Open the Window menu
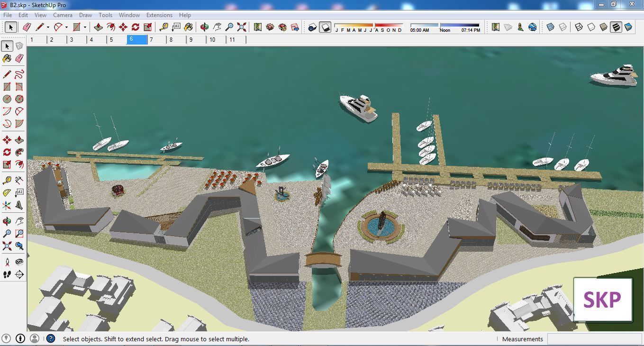The image size is (644, 346). (129, 15)
